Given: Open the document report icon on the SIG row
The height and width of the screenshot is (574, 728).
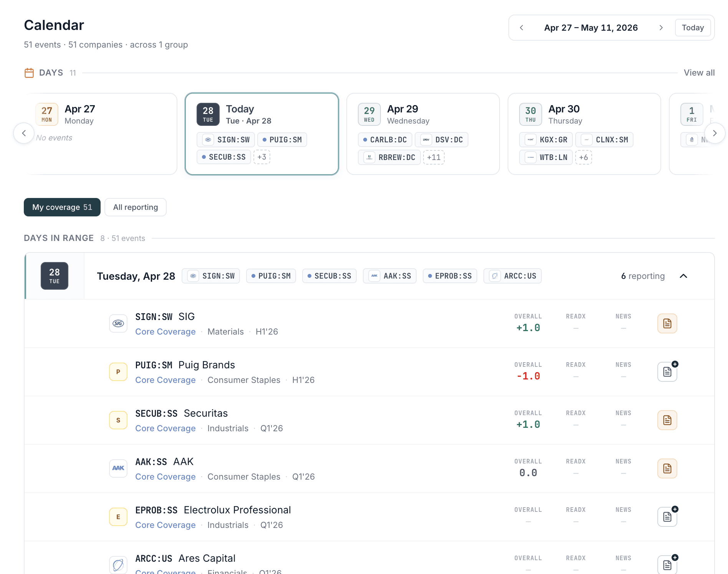Looking at the screenshot, I should [667, 323].
